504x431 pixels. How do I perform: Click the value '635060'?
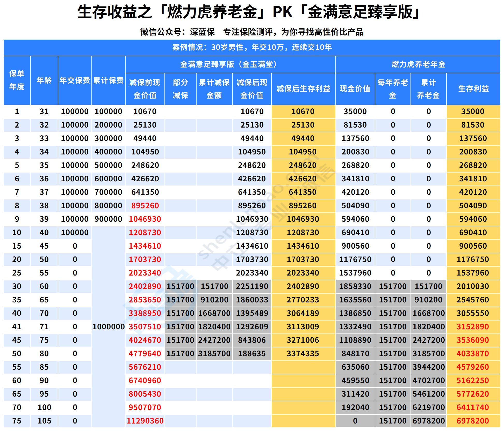coord(355,367)
